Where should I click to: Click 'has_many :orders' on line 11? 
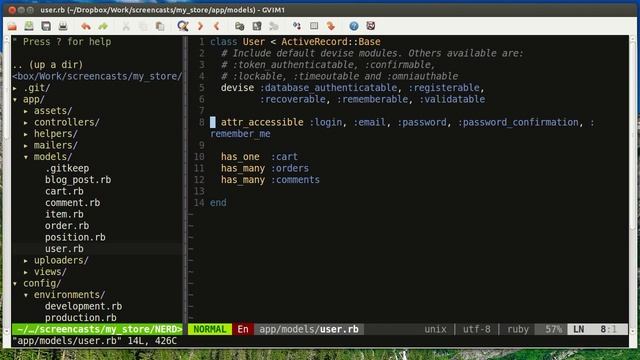tap(265, 168)
